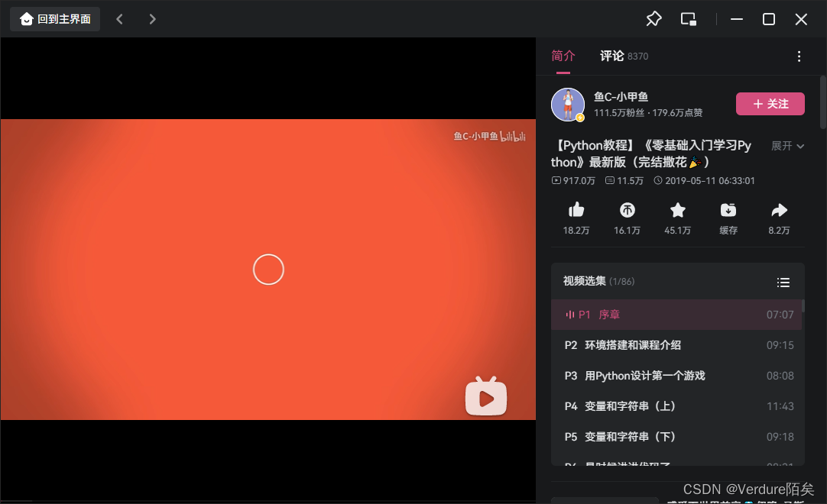Open the 评论 comments tab

624,56
